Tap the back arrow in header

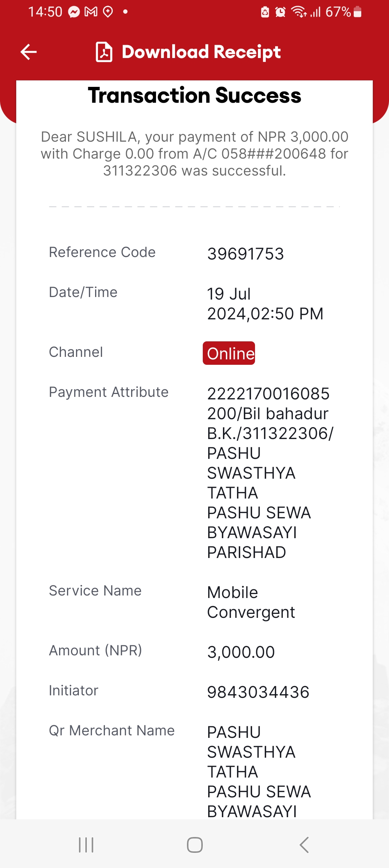click(x=29, y=52)
